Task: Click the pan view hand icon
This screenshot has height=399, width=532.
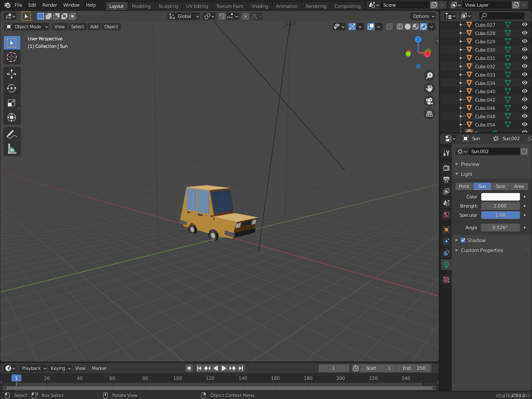Action: (x=429, y=88)
